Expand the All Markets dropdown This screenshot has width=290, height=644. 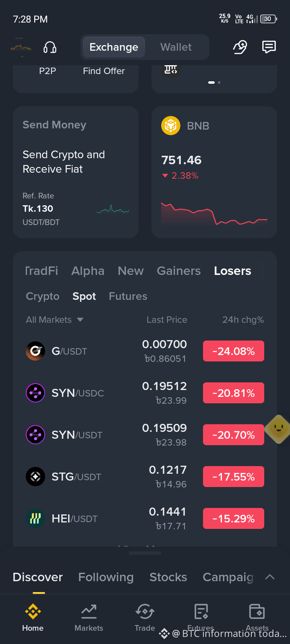click(54, 320)
